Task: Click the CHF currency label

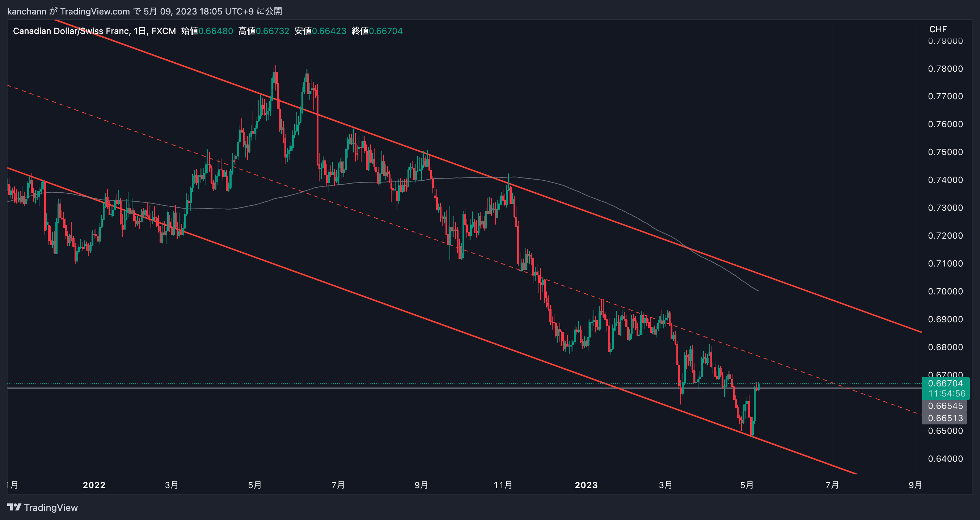Action: (x=938, y=29)
